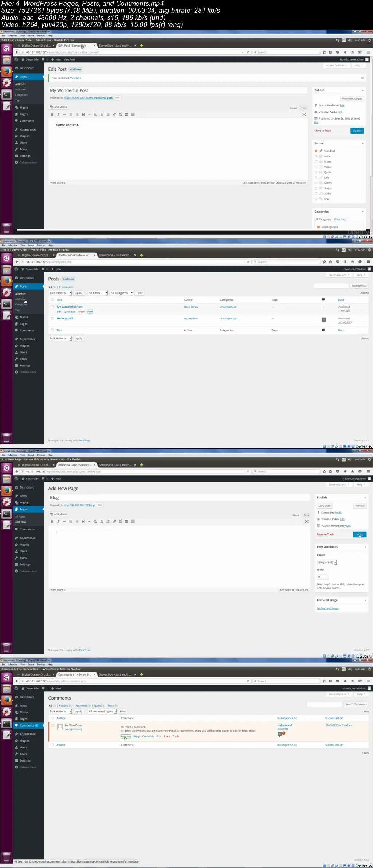Click Firefox launcher icon in Edit Post frame
Screen dimensions: 373x868
[x=7, y=71]
